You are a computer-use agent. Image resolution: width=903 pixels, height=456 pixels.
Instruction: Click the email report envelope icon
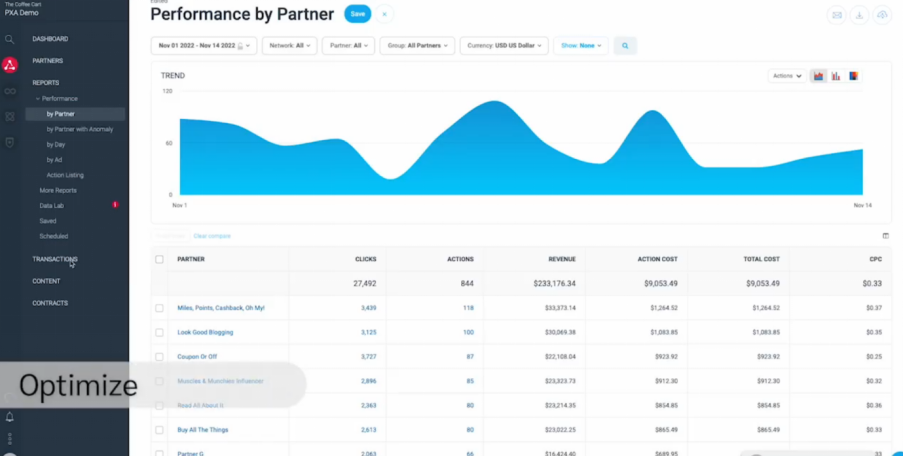point(837,15)
